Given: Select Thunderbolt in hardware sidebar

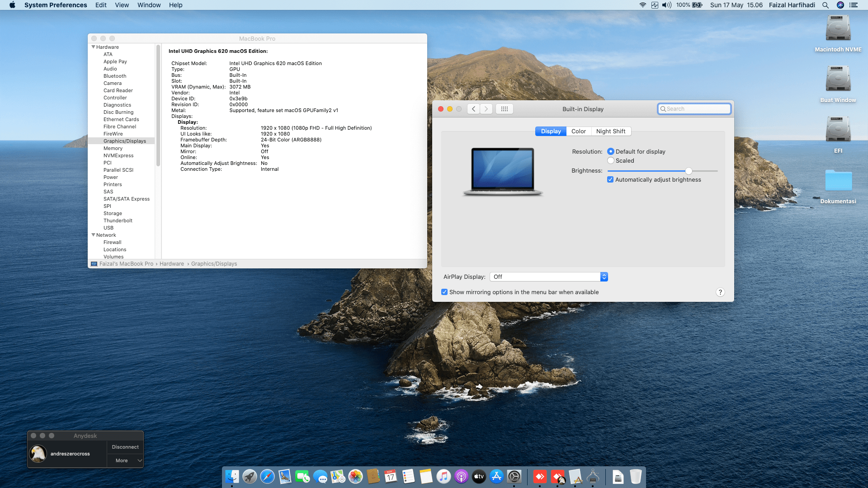Looking at the screenshot, I should (x=118, y=221).
